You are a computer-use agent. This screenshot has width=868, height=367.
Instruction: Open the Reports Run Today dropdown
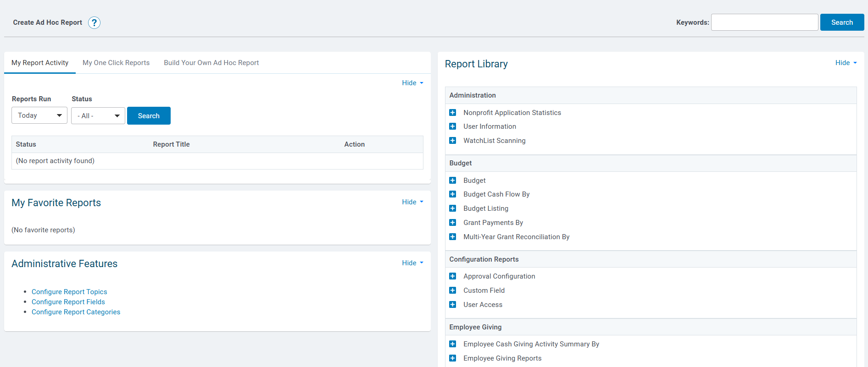click(x=39, y=115)
